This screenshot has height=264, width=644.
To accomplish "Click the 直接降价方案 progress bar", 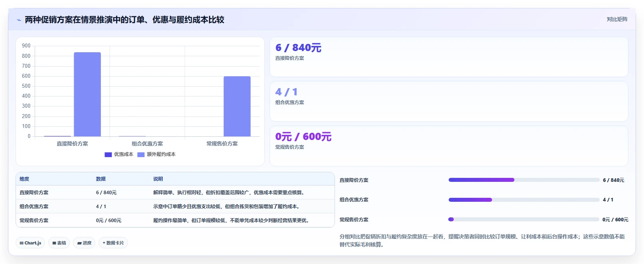I will (524, 180).
